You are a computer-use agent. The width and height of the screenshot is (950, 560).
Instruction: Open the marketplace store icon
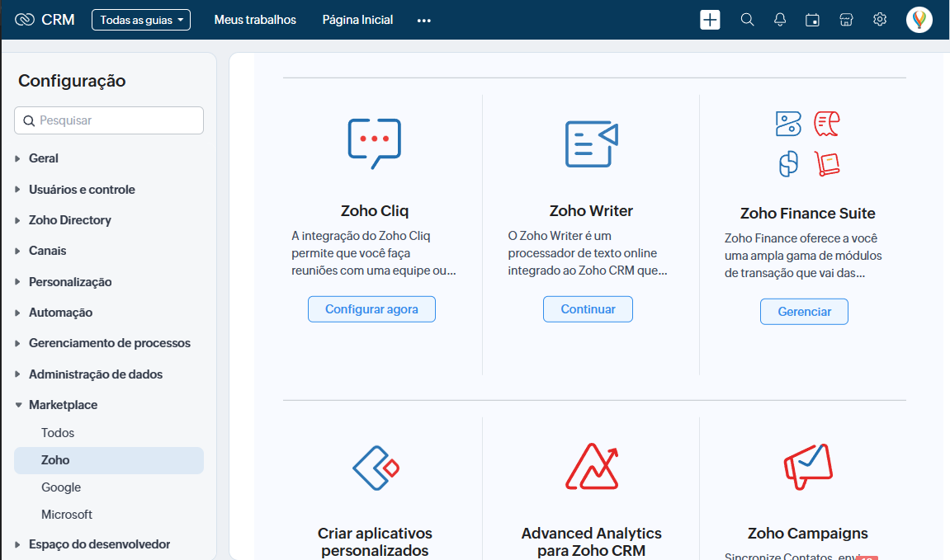tap(846, 20)
